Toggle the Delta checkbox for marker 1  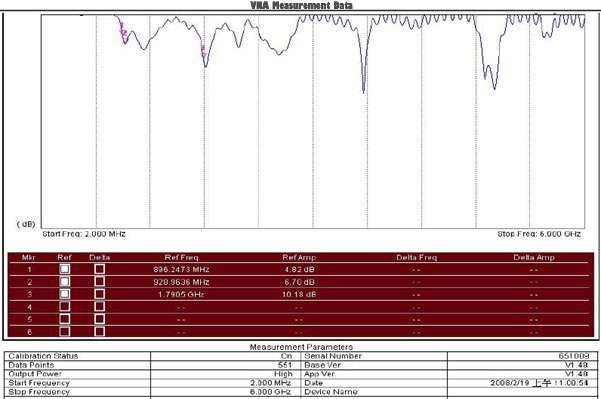[100, 269]
